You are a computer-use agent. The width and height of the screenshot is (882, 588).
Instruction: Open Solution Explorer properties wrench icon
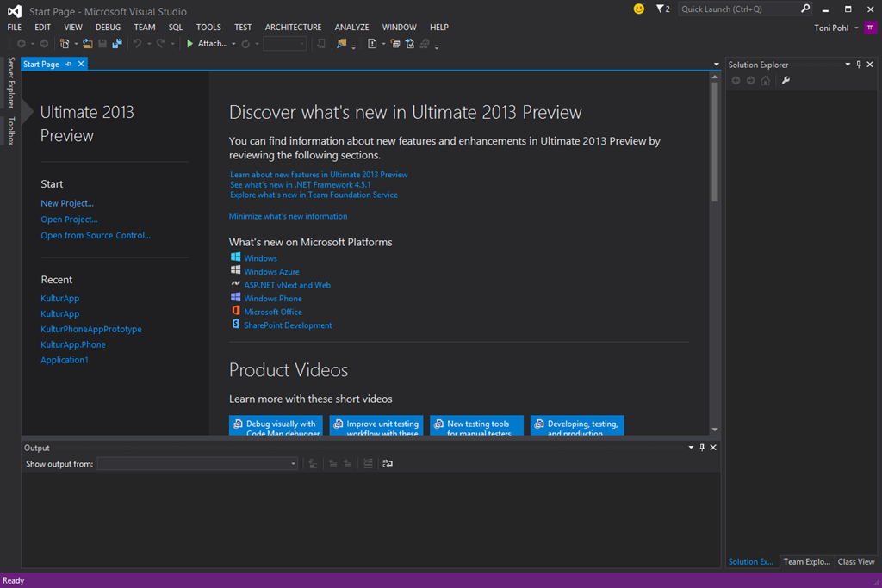coord(786,81)
